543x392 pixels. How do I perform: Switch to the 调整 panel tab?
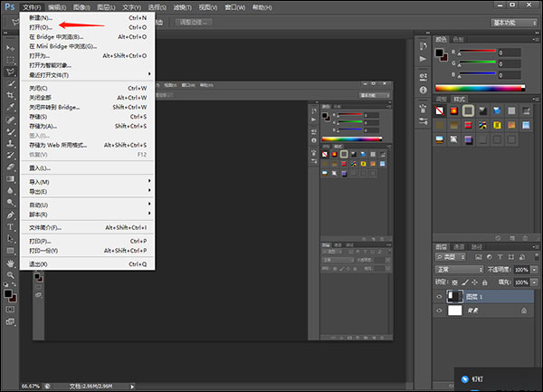coord(442,98)
